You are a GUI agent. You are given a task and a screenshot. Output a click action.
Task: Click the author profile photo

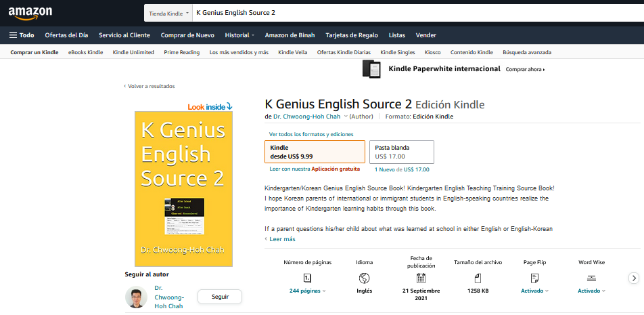[136, 297]
